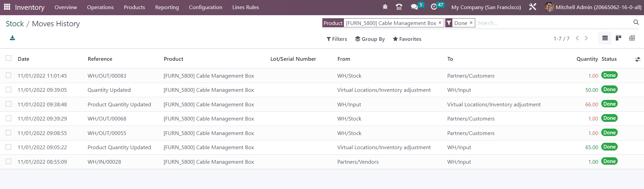This screenshot has width=644, height=189.
Task: Tick the WH/IN/00028 row checkbox
Action: click(8, 162)
